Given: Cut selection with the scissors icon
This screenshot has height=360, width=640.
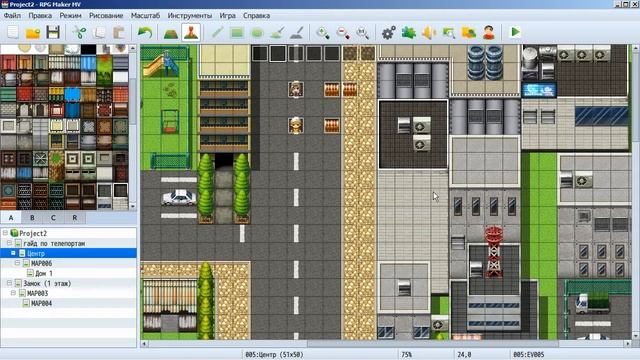Looking at the screenshot, I should coord(79,32).
